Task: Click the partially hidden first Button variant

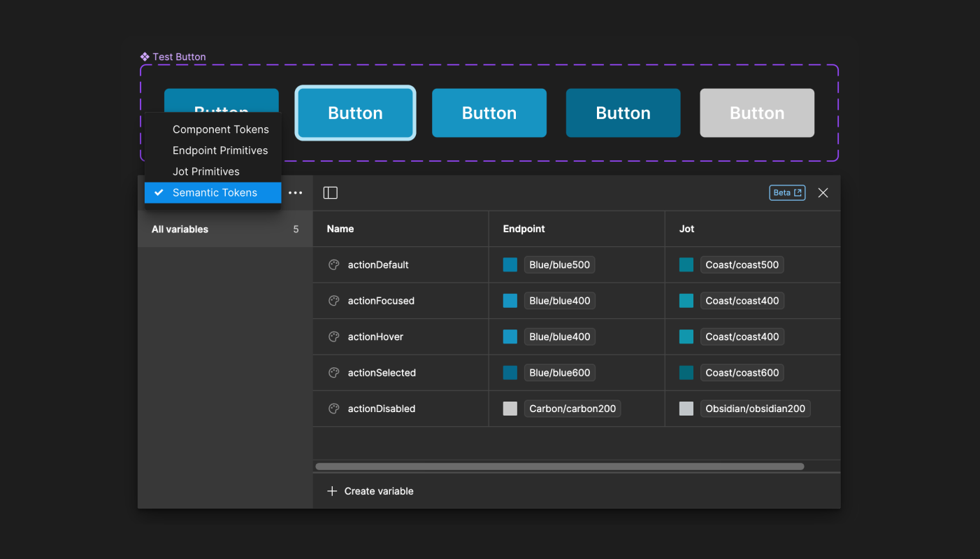Action: pyautogui.click(x=222, y=100)
